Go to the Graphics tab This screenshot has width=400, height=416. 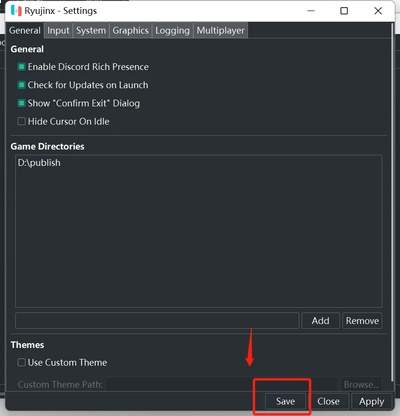(130, 31)
